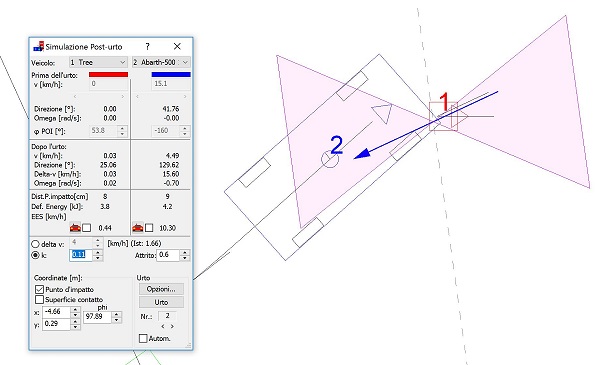Open the '2 Abarth-500' vehicle dropdown
Viewport: 600px width, 365px height.
(161, 62)
